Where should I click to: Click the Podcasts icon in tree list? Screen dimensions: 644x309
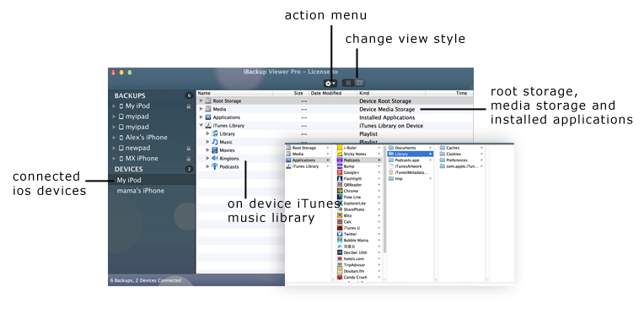214,166
